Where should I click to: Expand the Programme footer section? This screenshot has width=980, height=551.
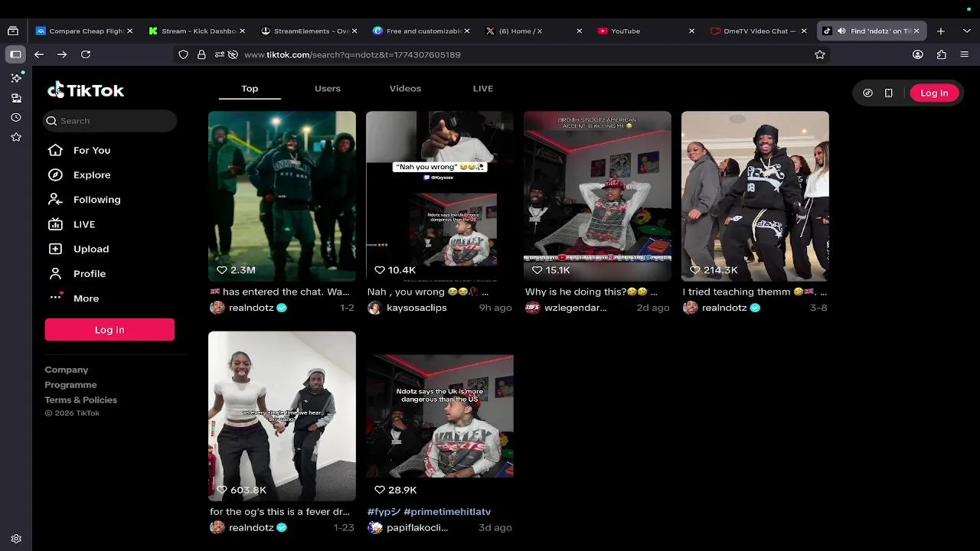coord(70,385)
